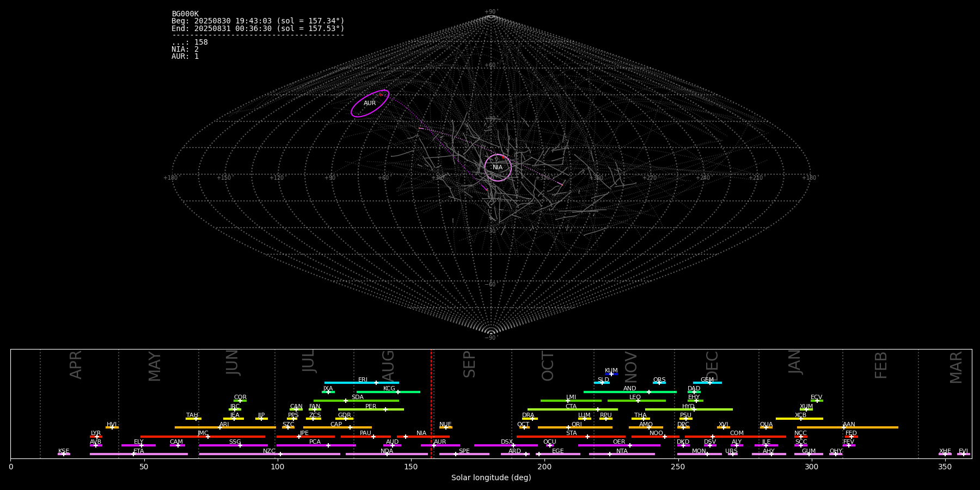Click the -90 declination label on sky map
Viewport: 980px width, 490px height.
491,338
